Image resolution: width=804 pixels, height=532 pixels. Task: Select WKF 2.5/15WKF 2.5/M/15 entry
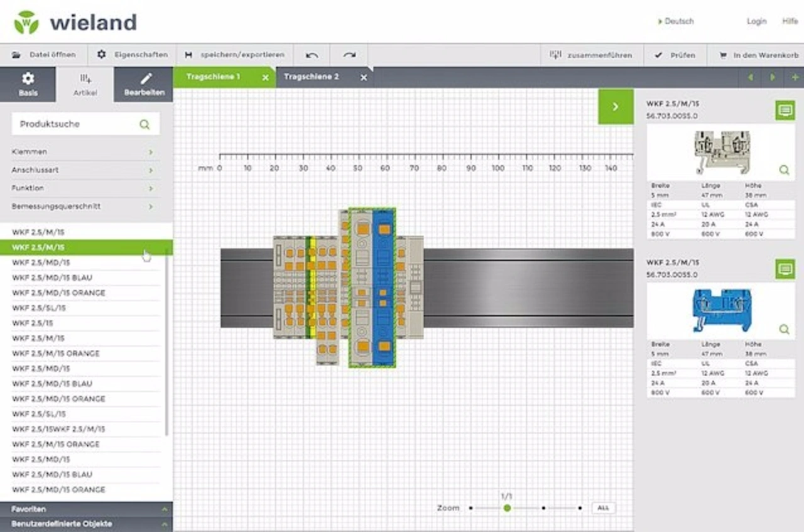[x=86, y=429]
